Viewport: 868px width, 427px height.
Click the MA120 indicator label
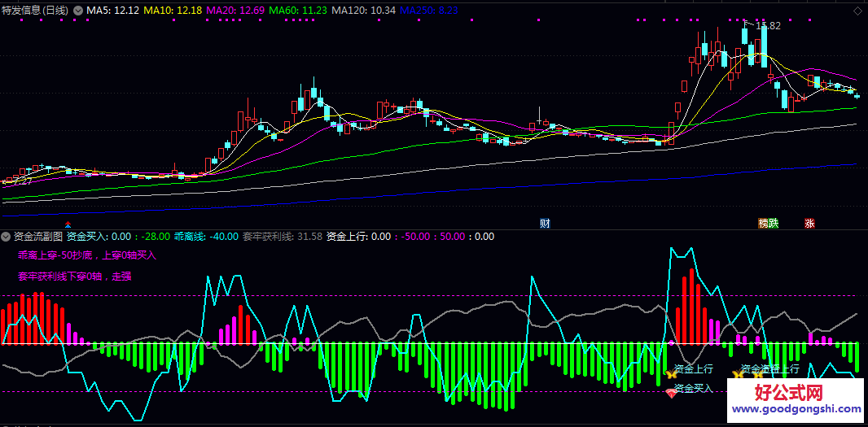pos(364,10)
